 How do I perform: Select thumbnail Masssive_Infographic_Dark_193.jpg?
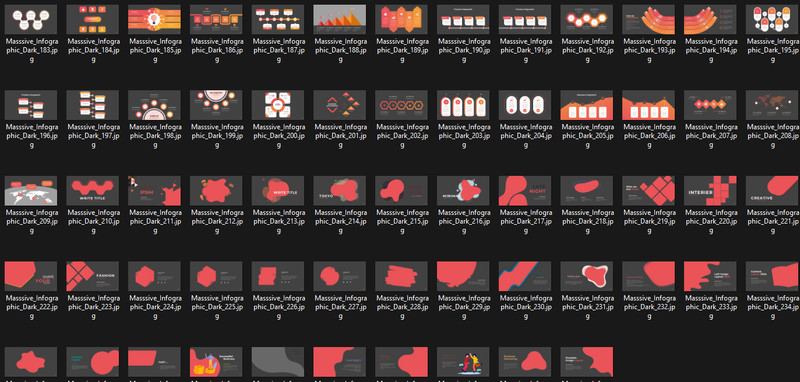point(648,20)
